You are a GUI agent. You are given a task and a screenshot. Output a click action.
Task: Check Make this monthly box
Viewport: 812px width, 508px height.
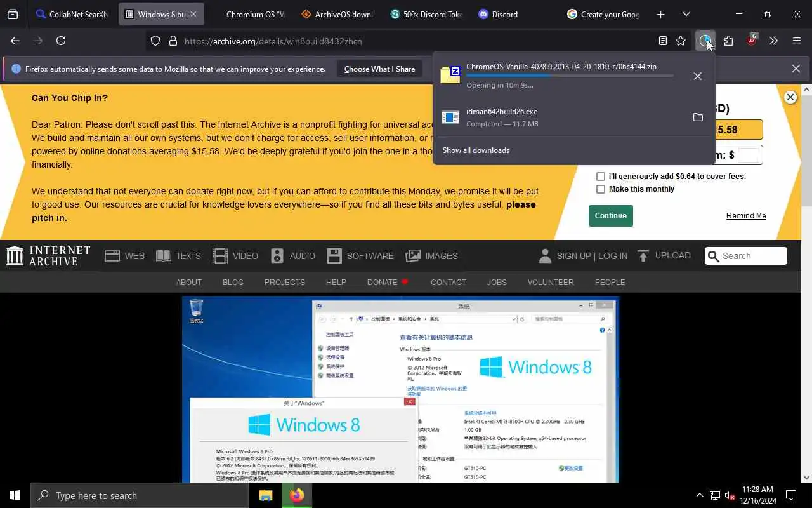coord(601,189)
